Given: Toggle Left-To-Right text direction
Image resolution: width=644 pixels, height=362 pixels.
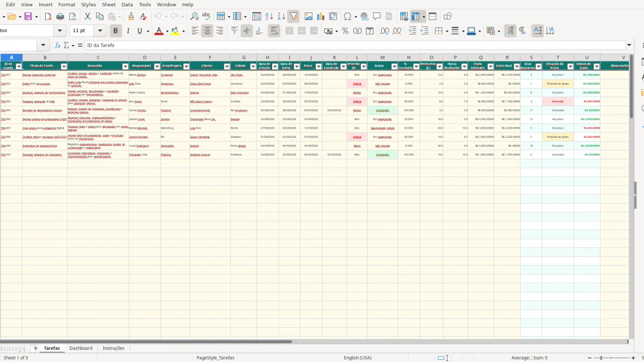Looking at the screenshot, I should pyautogui.click(x=510, y=31).
